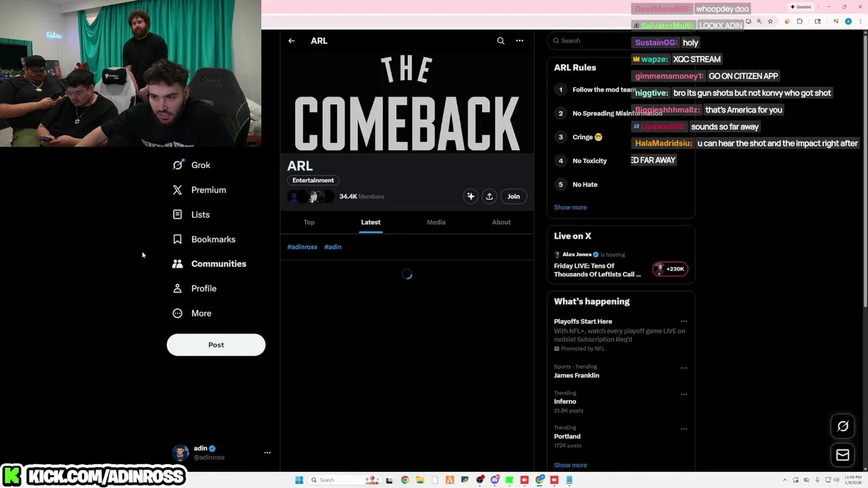Switch to the Latest tab
Screen dimensions: 868x488
[x=371, y=222]
